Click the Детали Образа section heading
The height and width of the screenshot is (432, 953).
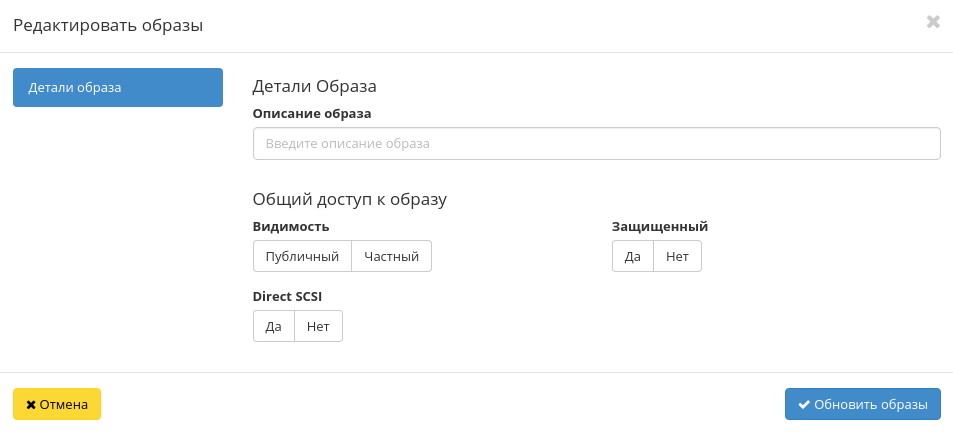point(314,87)
